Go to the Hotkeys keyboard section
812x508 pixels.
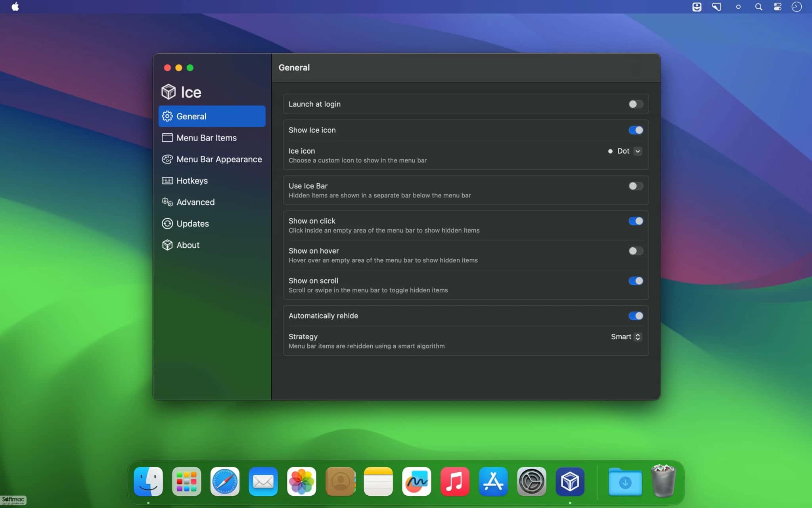click(212, 181)
